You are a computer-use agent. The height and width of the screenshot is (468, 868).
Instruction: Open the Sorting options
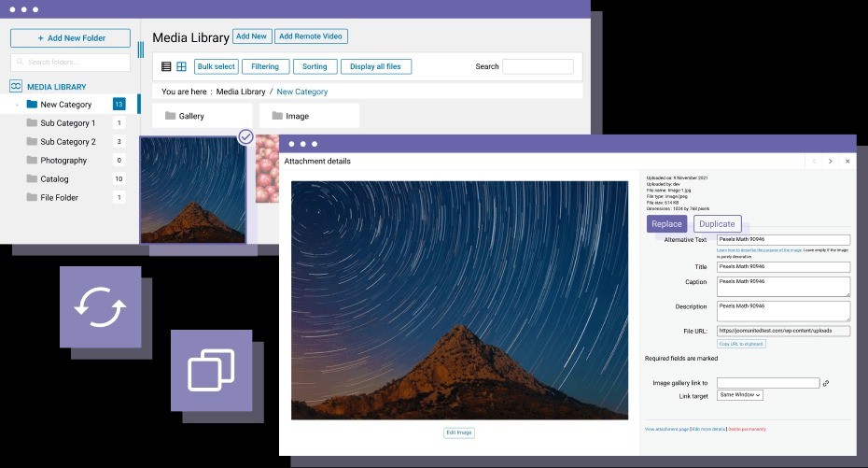click(315, 66)
